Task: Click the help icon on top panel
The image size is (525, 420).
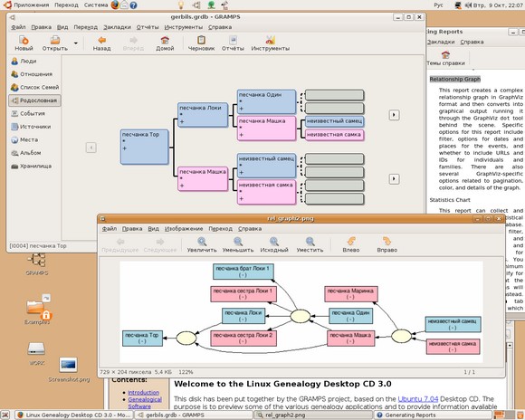Action: click(134, 5)
